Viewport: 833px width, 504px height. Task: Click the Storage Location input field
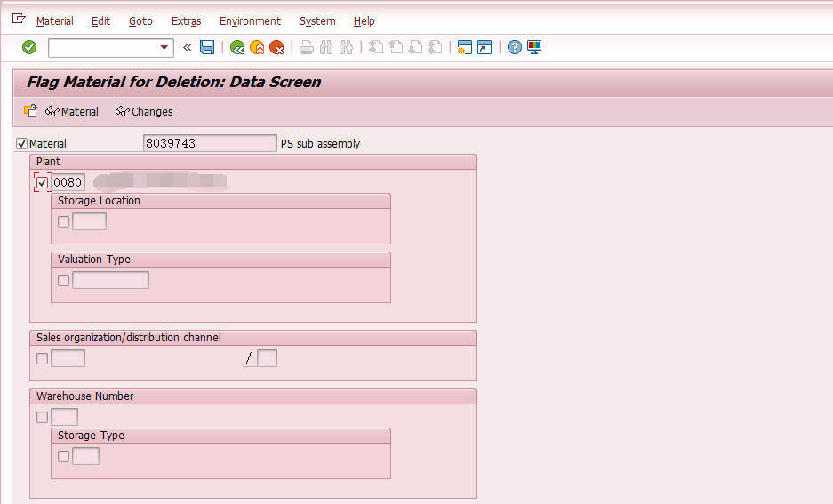coord(89,221)
